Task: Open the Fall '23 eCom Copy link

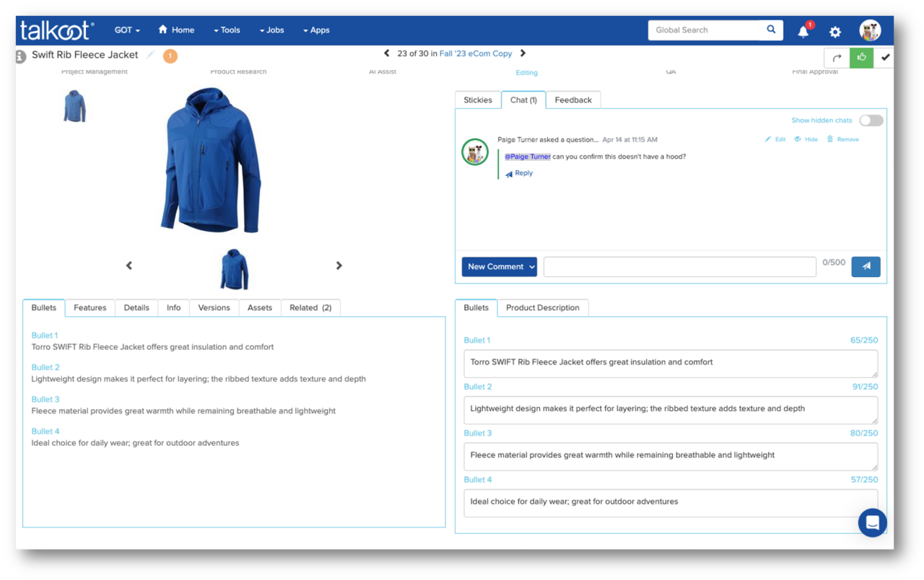Action: 476,53
